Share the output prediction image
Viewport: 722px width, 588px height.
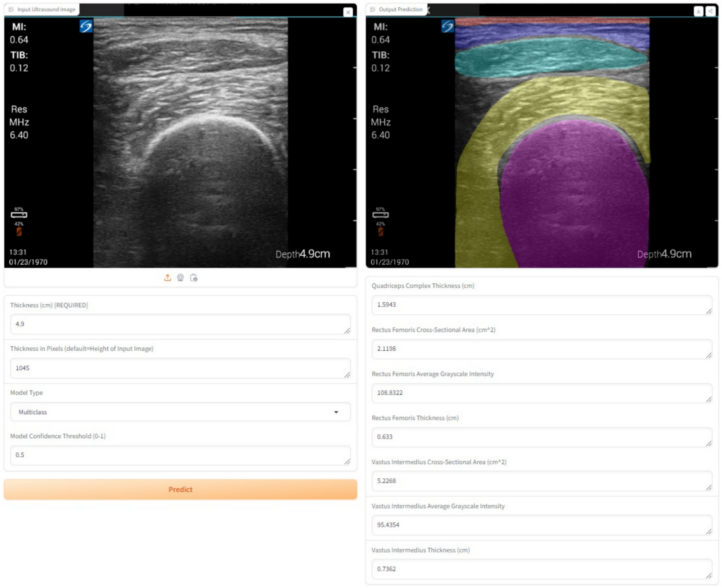point(710,11)
